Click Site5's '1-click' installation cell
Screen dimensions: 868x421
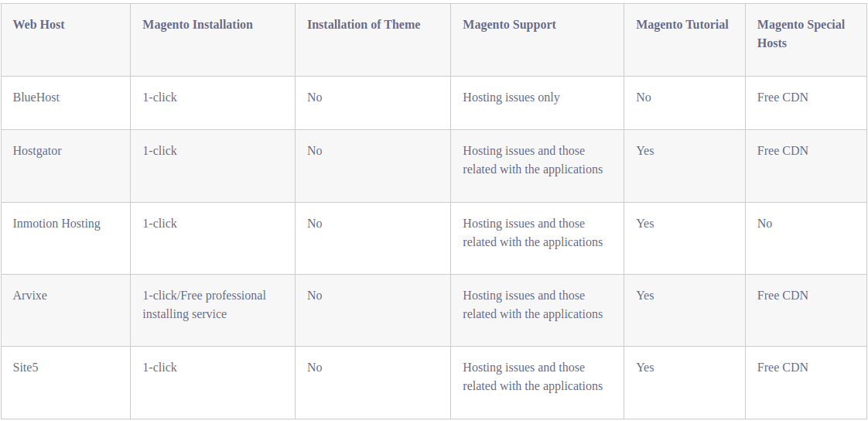pos(159,368)
